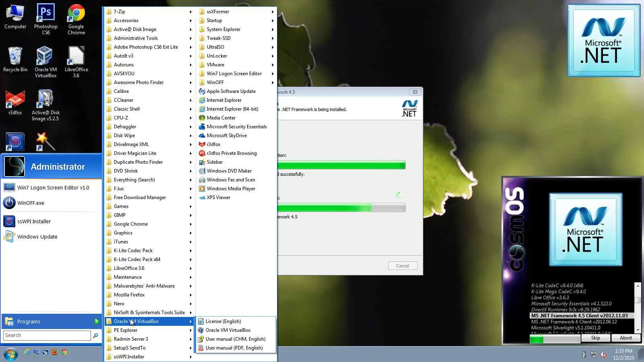Open the Startup folder in Programs menu

[236, 21]
